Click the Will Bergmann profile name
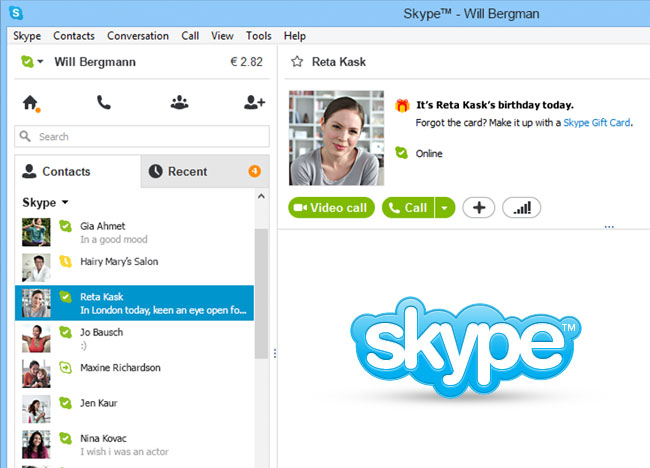The image size is (650, 468). tap(95, 62)
